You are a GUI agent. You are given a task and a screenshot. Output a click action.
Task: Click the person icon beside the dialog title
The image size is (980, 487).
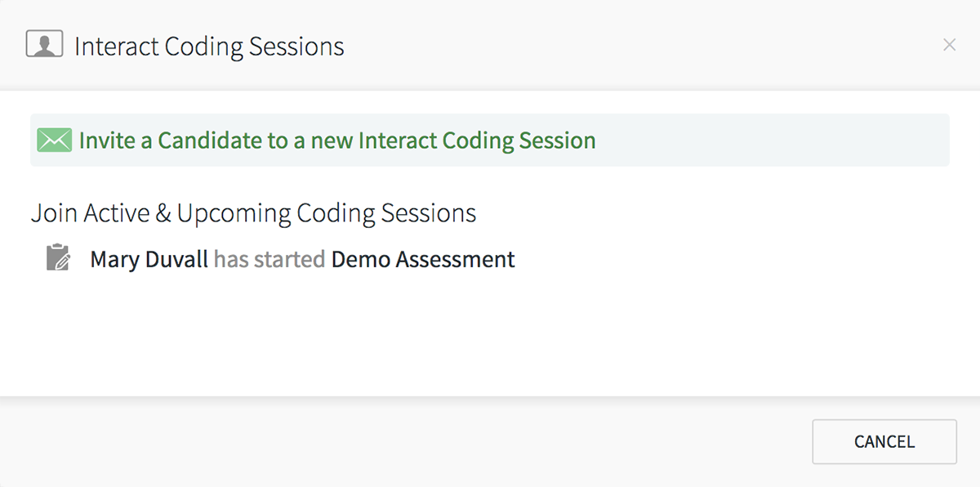tap(44, 44)
